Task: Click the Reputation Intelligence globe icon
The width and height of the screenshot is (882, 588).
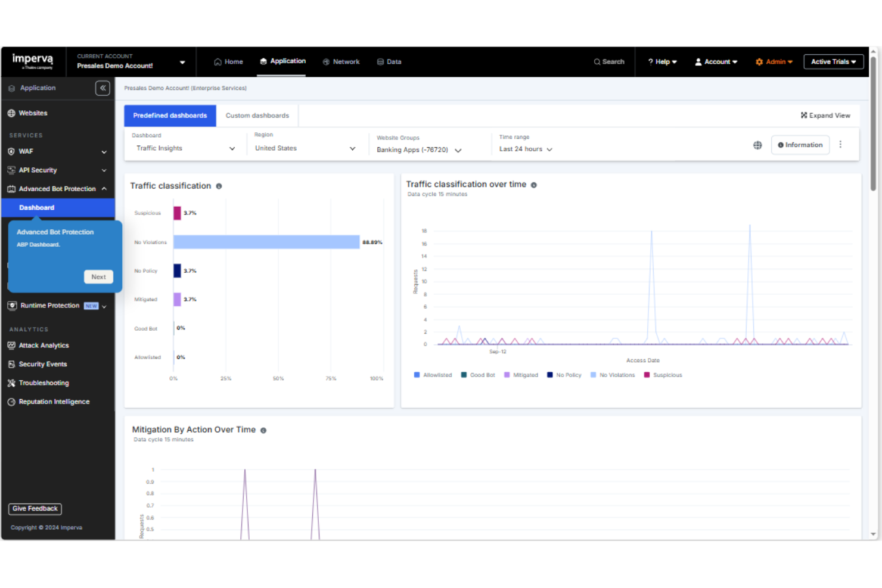Action: point(11,402)
